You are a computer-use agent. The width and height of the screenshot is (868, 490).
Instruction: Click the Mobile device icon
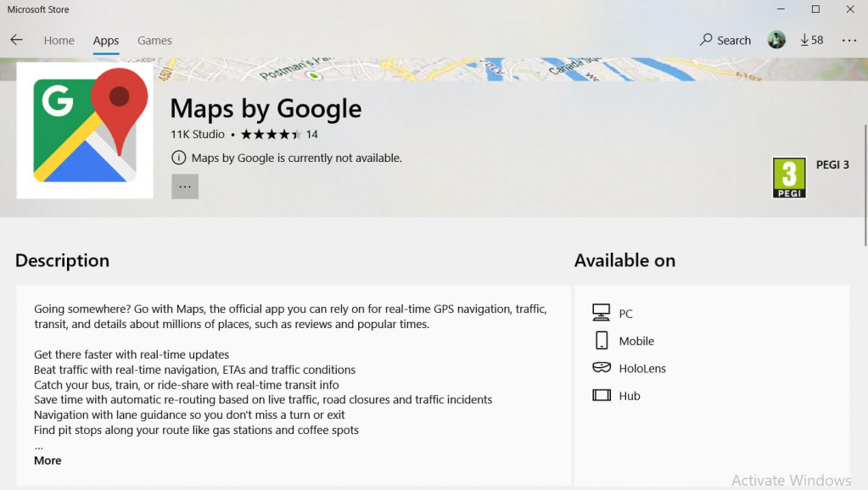[x=602, y=341]
